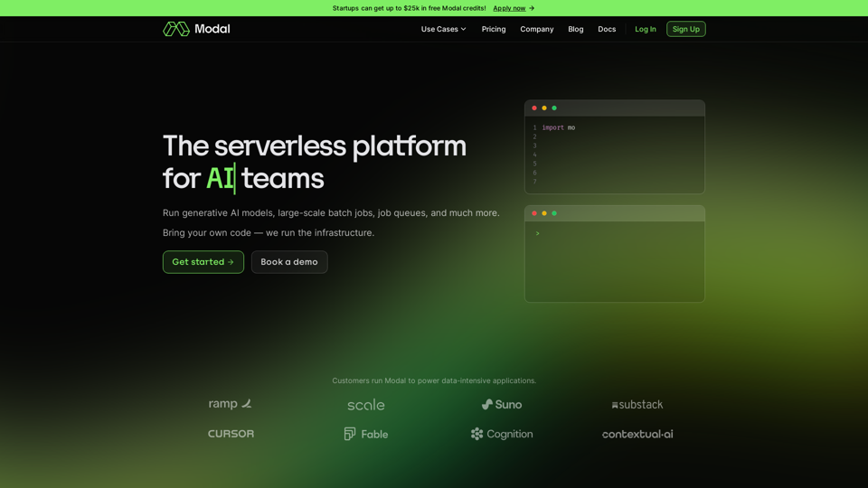The width and height of the screenshot is (868, 488).
Task: Click the Modal wordmark text
Action: pos(212,29)
